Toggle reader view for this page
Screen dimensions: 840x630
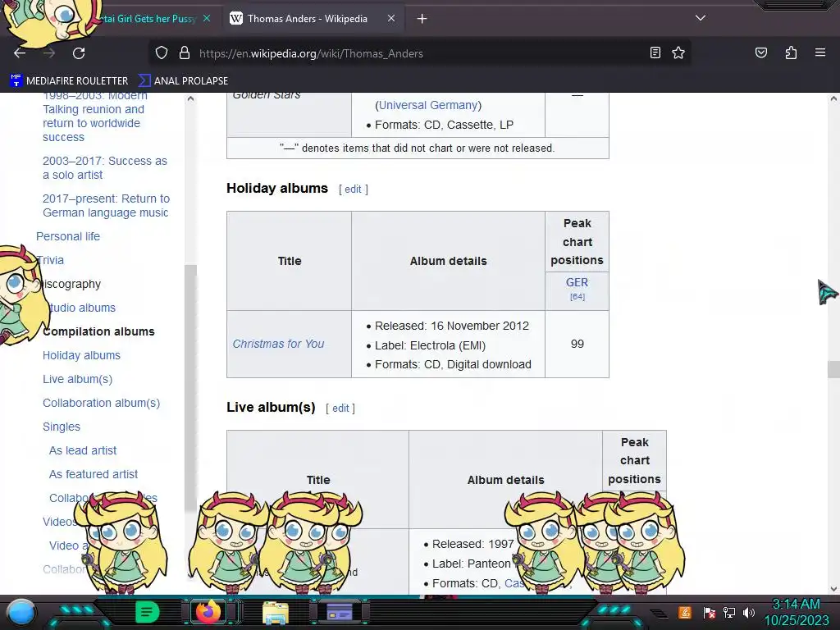pyautogui.click(x=655, y=52)
